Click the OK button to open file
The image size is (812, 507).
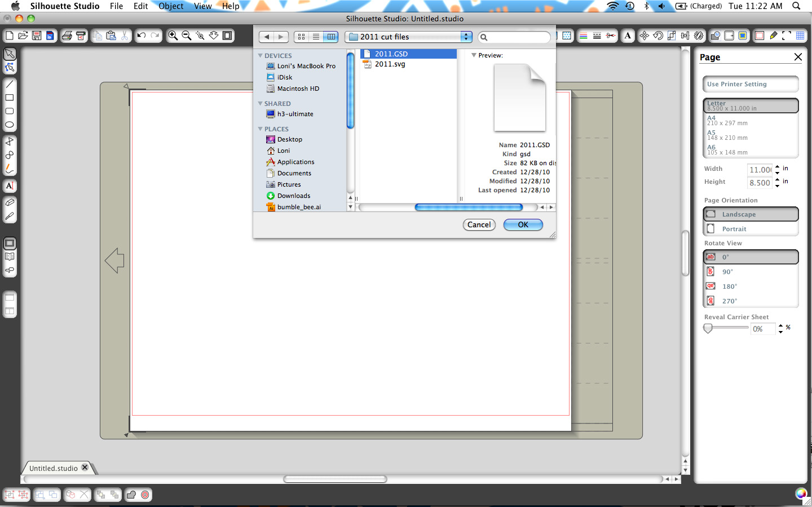tap(523, 224)
